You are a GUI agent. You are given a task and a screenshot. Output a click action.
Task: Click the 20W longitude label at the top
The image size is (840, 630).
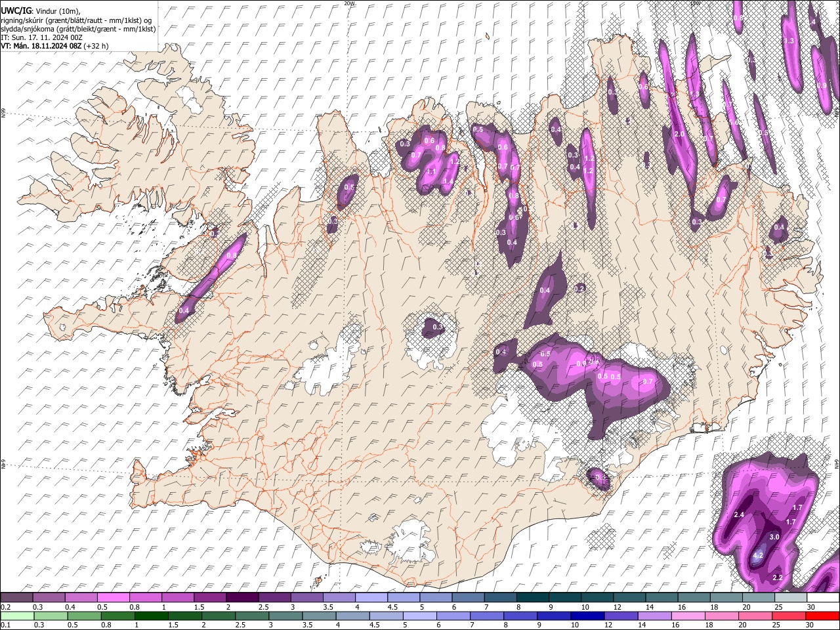point(349,3)
